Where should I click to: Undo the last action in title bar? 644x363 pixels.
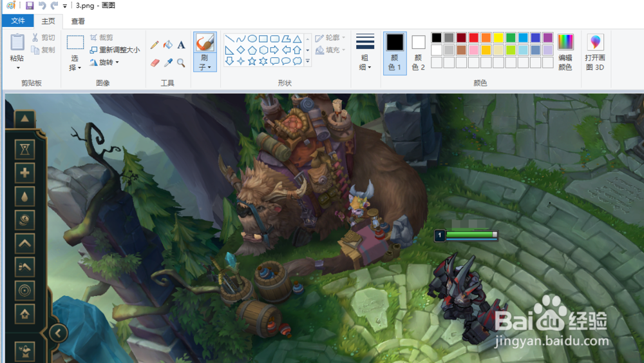tap(42, 5)
